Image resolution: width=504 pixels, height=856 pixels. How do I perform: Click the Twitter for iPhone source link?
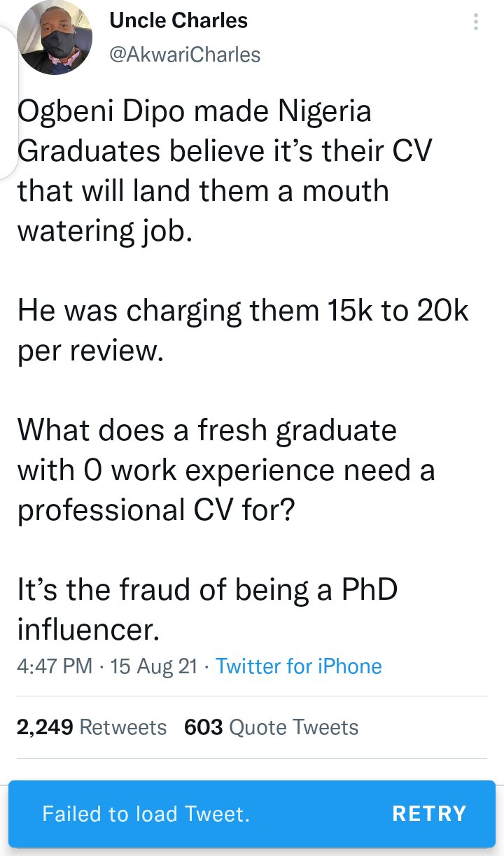coord(299,666)
